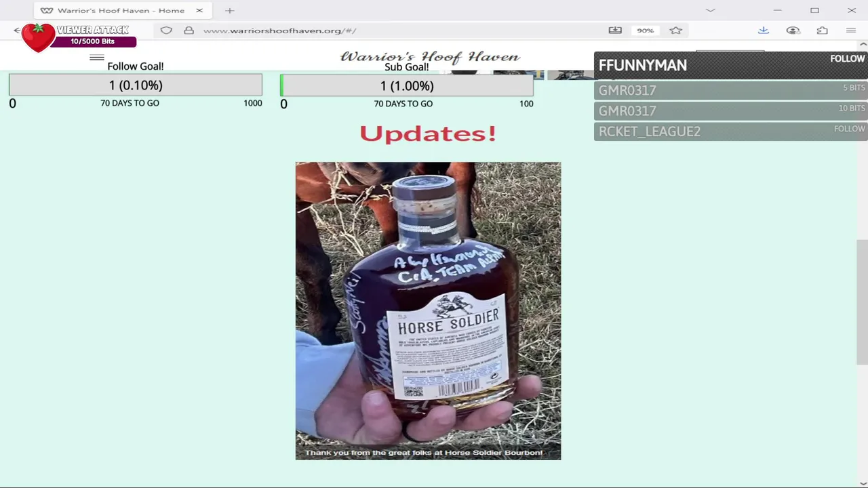Click the page vertical scrollbar thumb
This screenshot has height=488, width=868.
tap(862, 302)
